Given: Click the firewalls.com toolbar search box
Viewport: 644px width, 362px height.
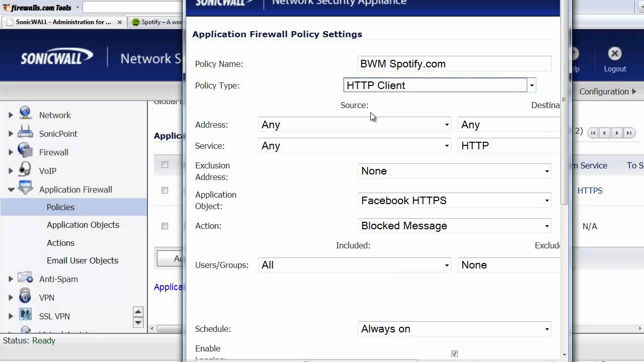Looking at the screenshot, I should coord(132,8).
